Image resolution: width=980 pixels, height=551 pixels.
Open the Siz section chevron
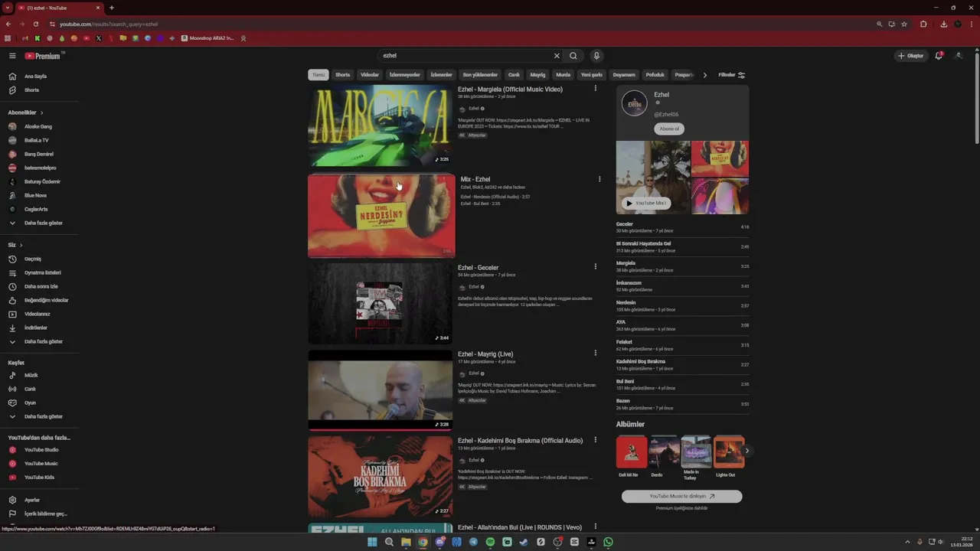21,245
